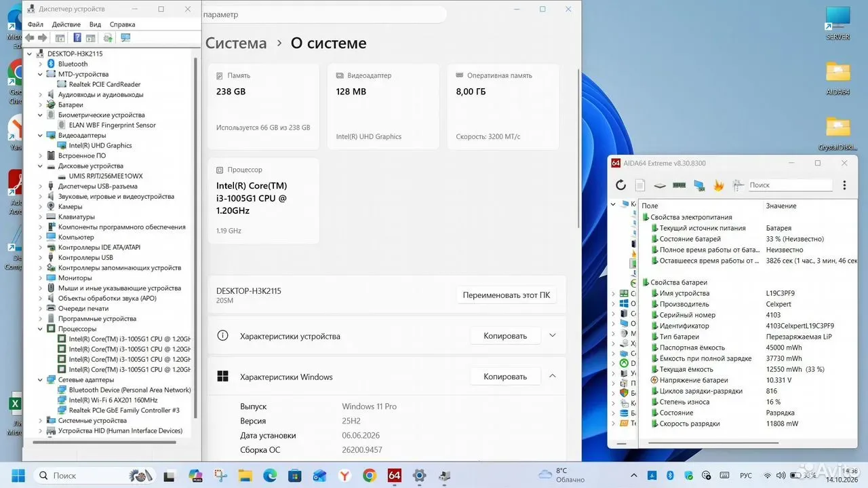The width and height of the screenshot is (868, 488).
Task: Click the Память 238 GB card
Action: point(263,107)
